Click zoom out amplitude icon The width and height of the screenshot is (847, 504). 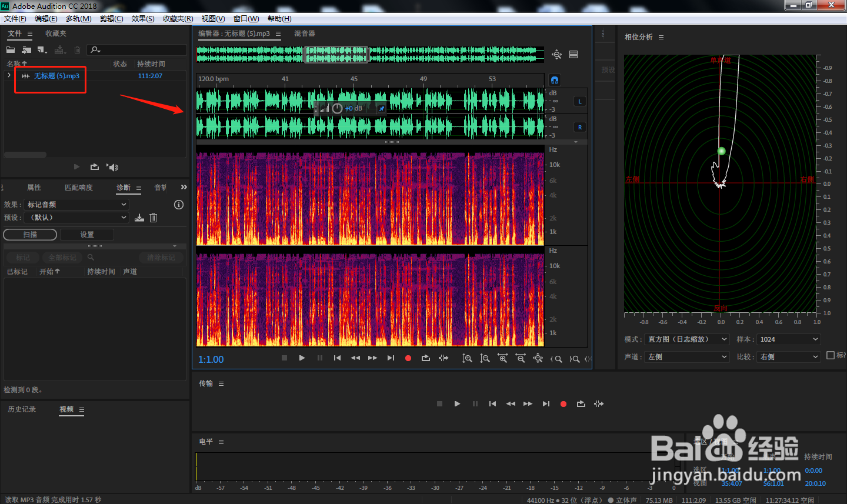point(485,358)
